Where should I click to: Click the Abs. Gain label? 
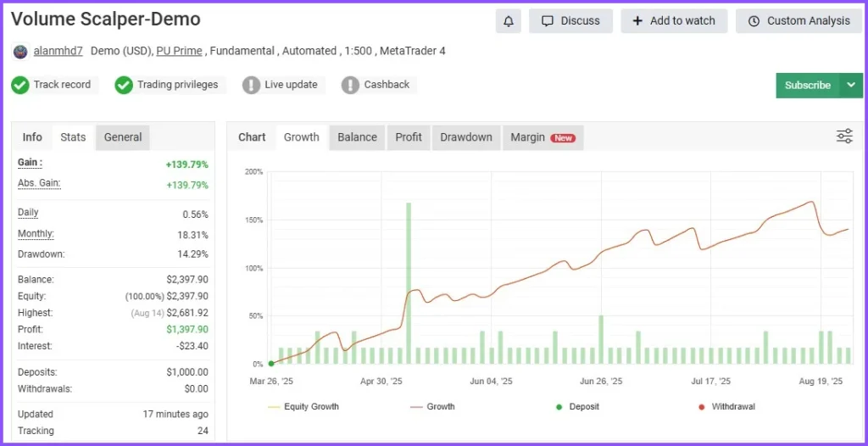click(x=39, y=183)
